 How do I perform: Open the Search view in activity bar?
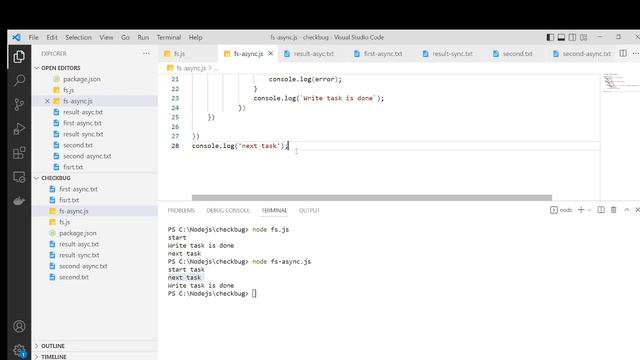19,80
